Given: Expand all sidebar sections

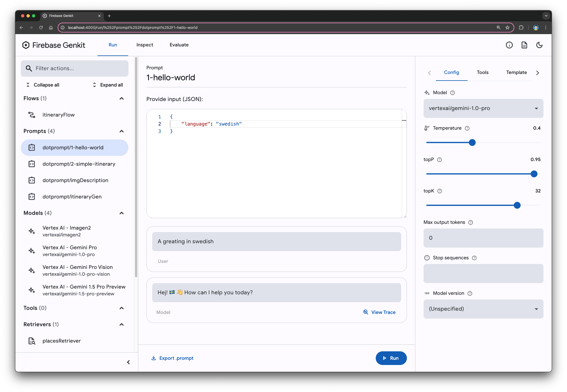Looking at the screenshot, I should [x=107, y=85].
